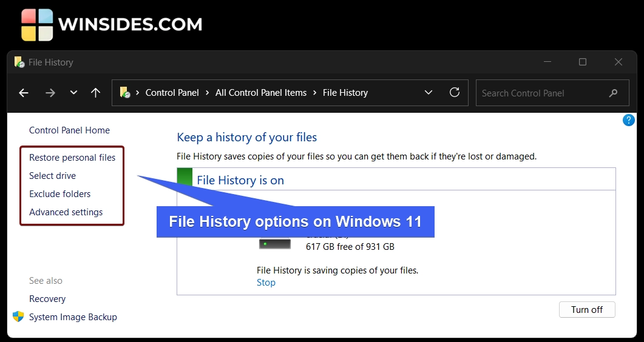Viewport: 644px width, 342px height.
Task: Open the address bar history dropdown
Action: click(429, 93)
